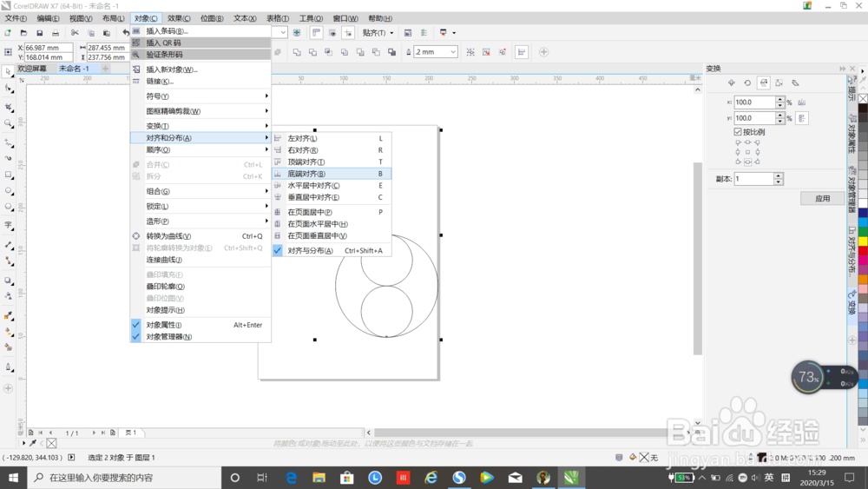
Task: Open Windows Start menu
Action: coord(13,478)
